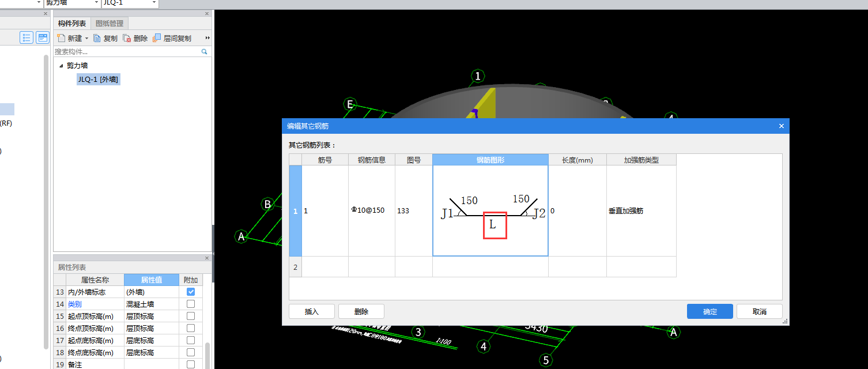Click the J1 label in rebar diagram
868x369 pixels.
447,214
